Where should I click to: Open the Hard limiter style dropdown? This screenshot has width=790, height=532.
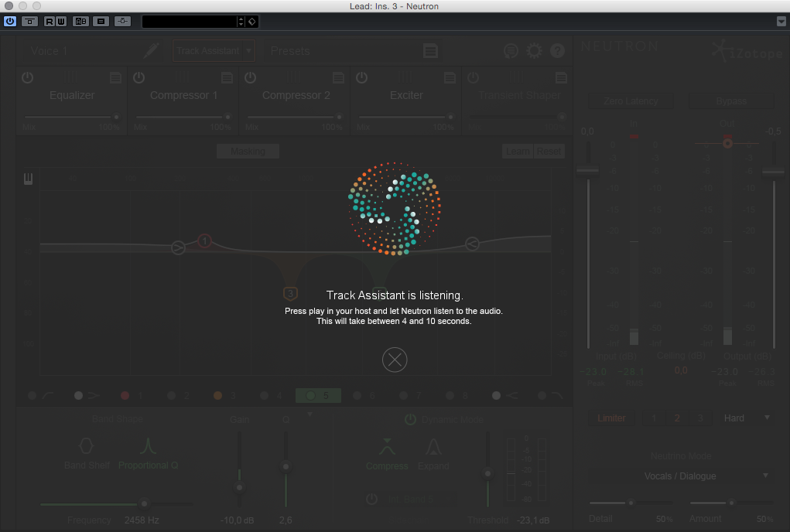pyautogui.click(x=746, y=418)
